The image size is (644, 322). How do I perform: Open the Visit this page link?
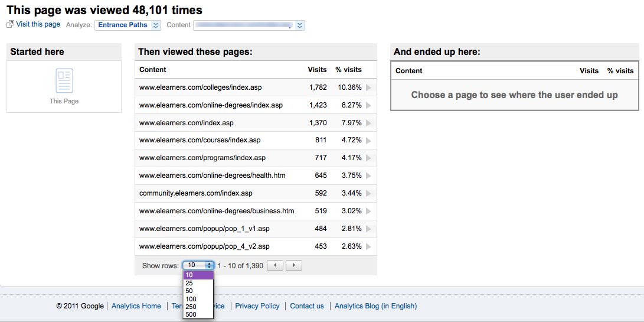pos(38,24)
